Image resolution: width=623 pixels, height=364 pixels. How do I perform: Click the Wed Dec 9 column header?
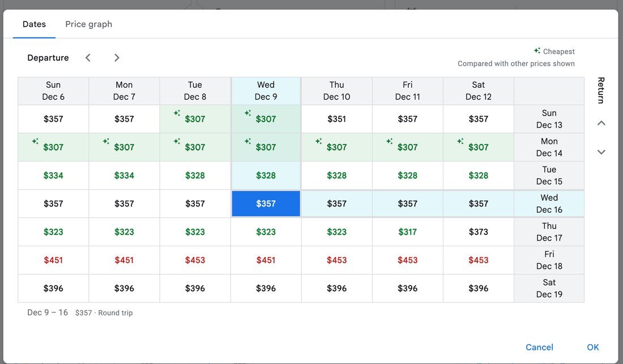pos(266,91)
